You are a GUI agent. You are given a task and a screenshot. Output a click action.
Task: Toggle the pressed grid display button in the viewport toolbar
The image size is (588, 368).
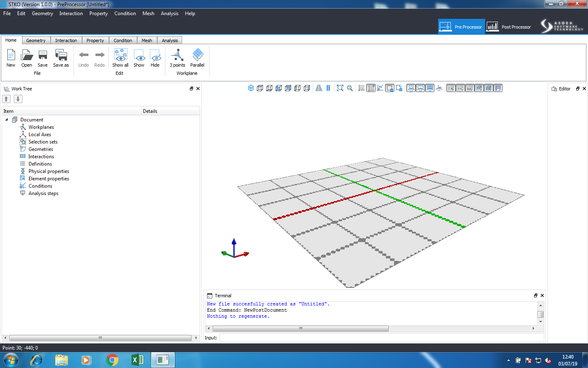371,88
